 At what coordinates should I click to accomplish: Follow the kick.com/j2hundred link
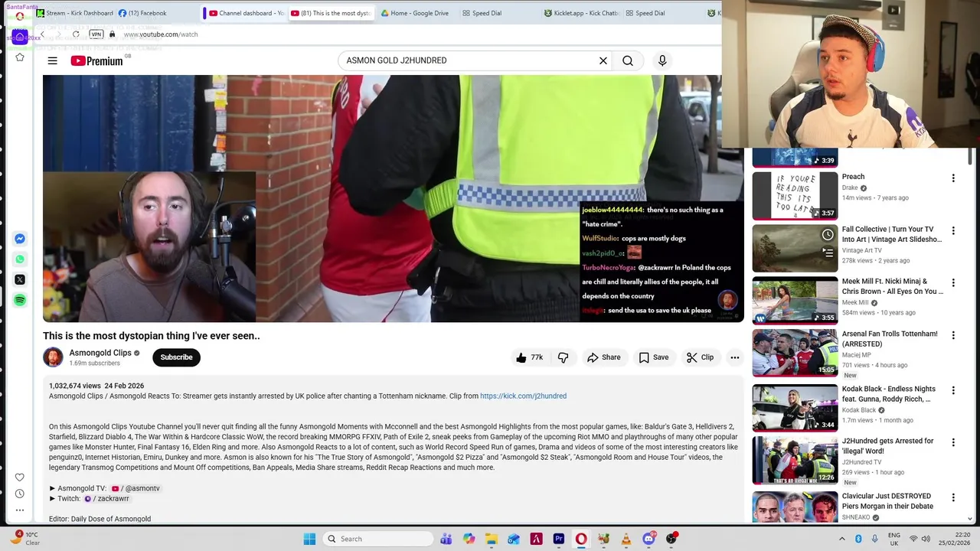(523, 396)
